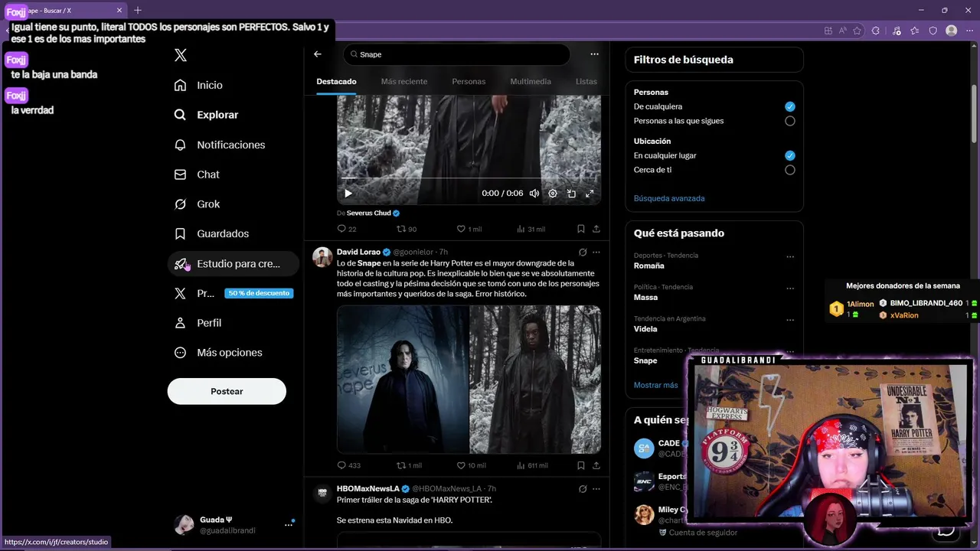The height and width of the screenshot is (551, 980).
Task: Open Guada account switcher options
Action: click(x=289, y=525)
